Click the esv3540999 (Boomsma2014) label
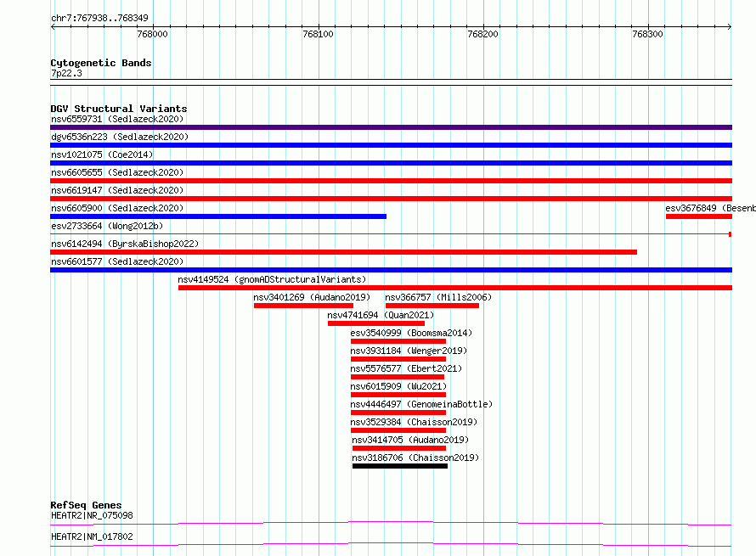The image size is (756, 556). (411, 333)
